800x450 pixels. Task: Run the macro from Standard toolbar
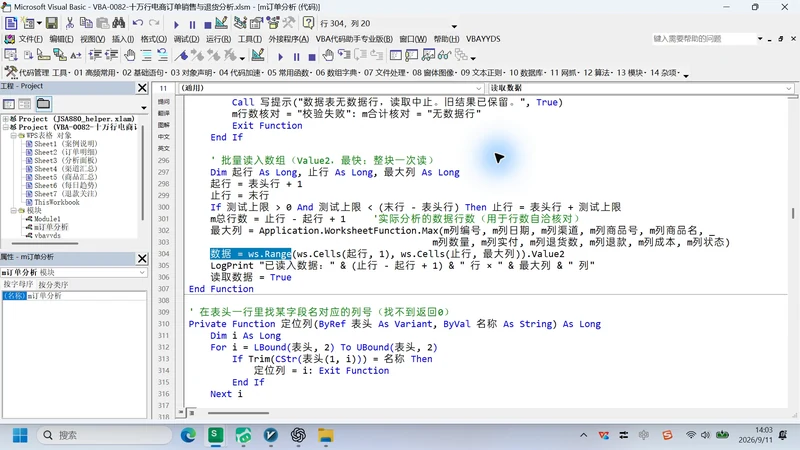click(x=177, y=24)
